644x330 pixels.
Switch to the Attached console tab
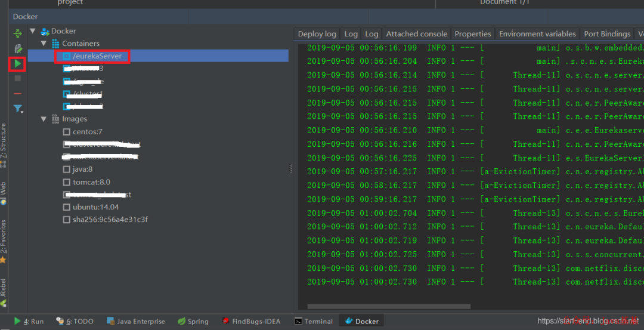416,33
